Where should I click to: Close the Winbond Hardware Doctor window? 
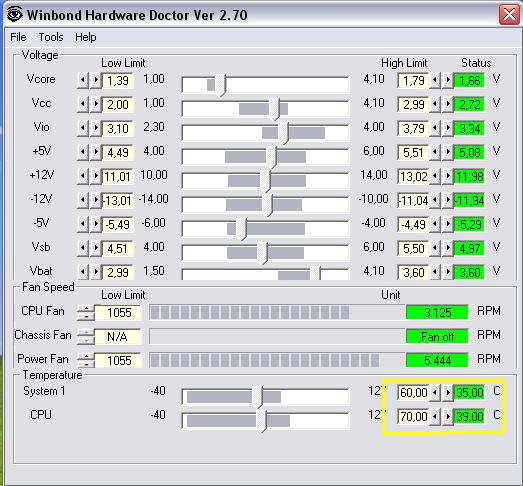click(509, 14)
